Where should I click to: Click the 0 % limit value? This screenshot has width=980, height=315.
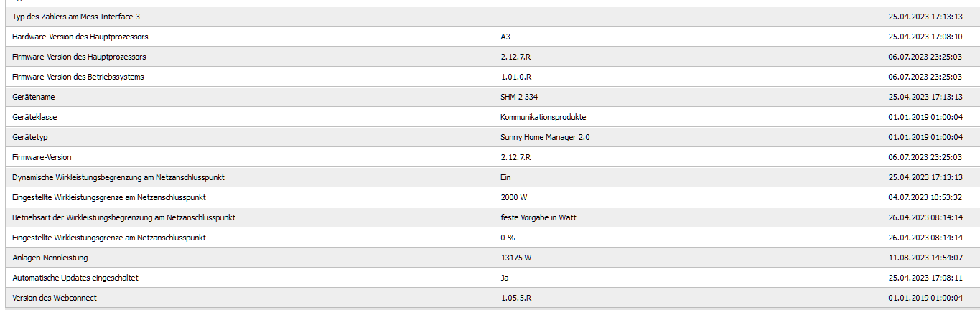(508, 238)
